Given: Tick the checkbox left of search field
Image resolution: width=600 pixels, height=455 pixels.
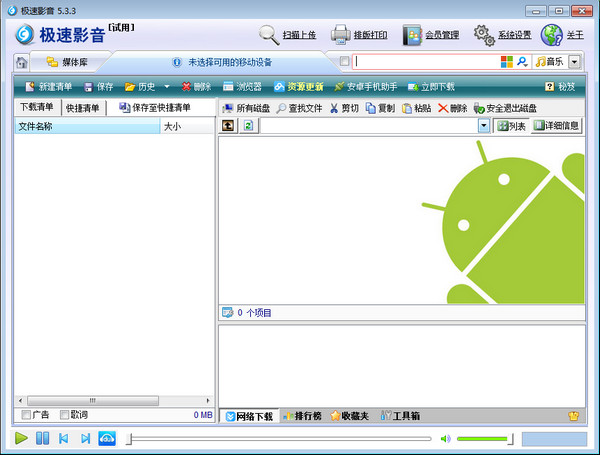Looking at the screenshot, I should point(345,62).
